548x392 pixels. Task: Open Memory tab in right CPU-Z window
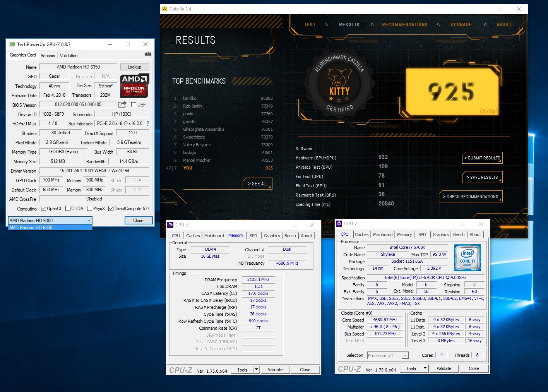point(404,235)
